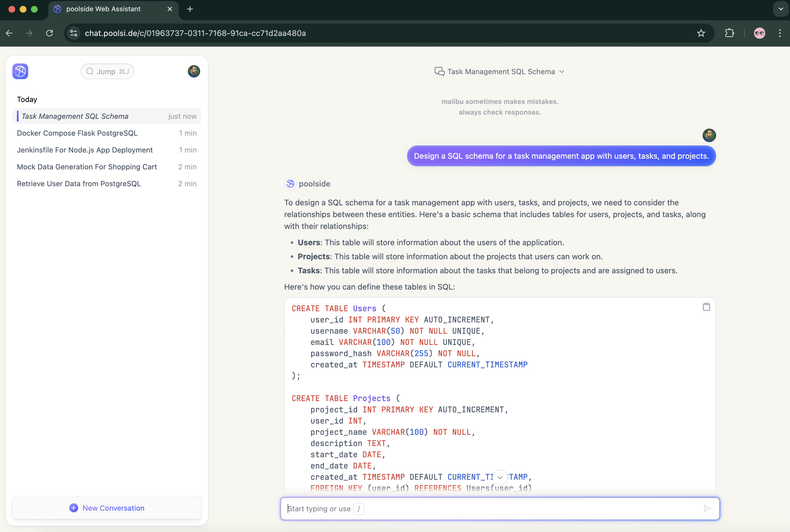Reload the page
790x532 pixels.
[x=49, y=33]
